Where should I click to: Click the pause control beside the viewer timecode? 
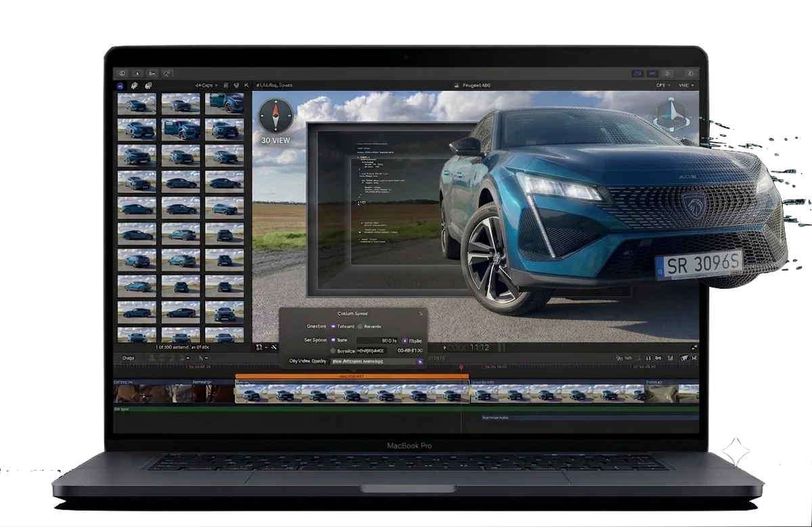502,347
